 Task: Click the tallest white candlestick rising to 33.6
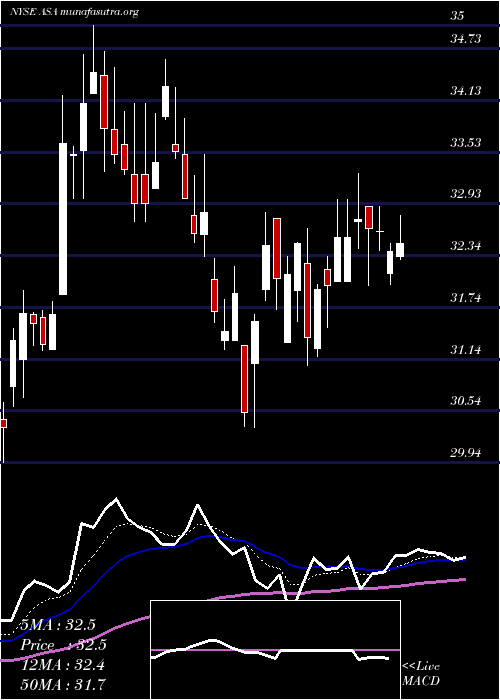click(63, 219)
